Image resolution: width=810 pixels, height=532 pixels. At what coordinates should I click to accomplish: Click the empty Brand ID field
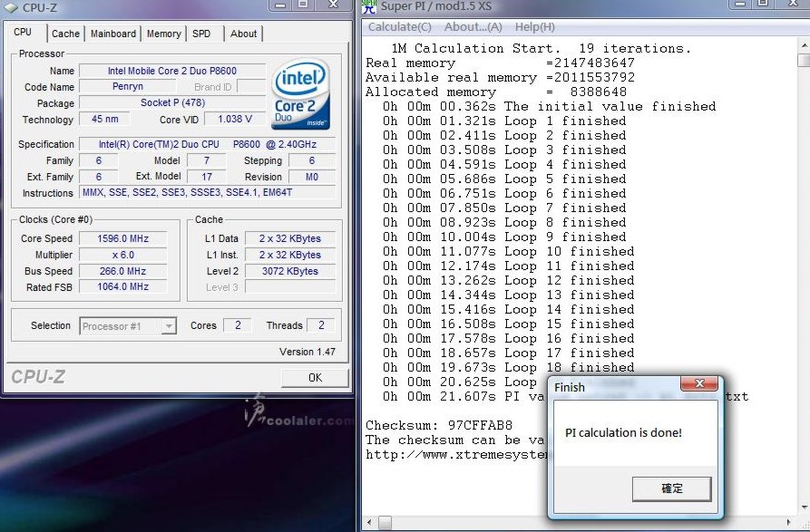pyautogui.click(x=251, y=86)
